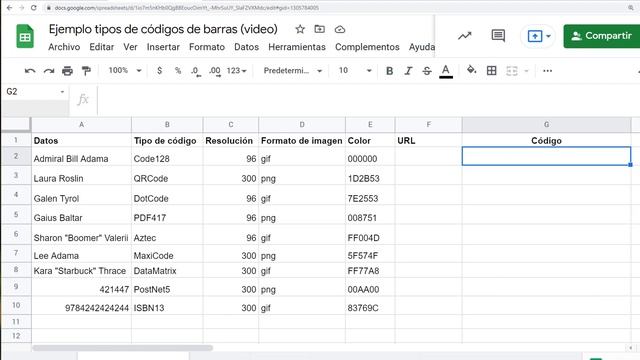Increase decimal places
The image size is (640, 360).
point(215,71)
